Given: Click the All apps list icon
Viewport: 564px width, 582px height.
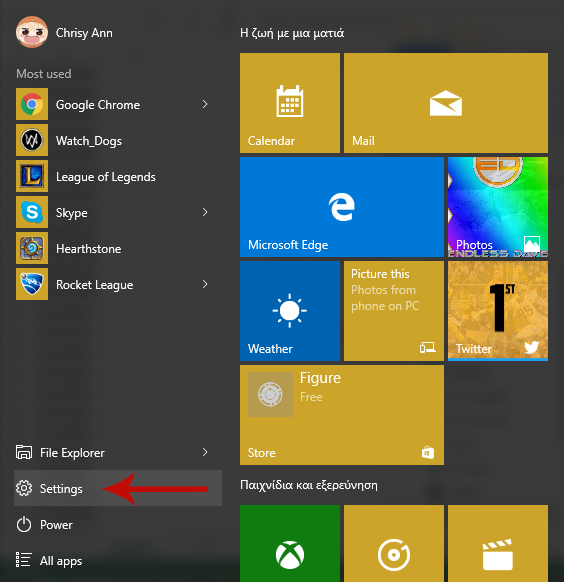Looking at the screenshot, I should point(23,560).
